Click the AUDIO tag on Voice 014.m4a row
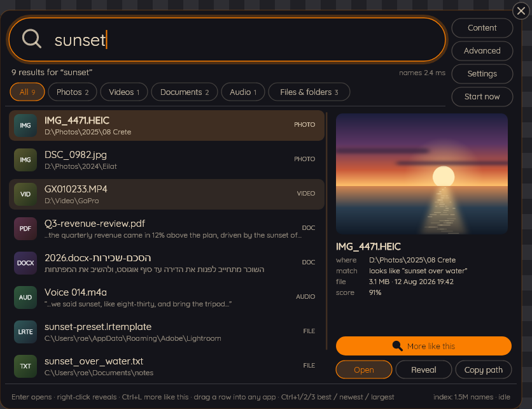The width and height of the screenshot is (532, 409). [305, 297]
